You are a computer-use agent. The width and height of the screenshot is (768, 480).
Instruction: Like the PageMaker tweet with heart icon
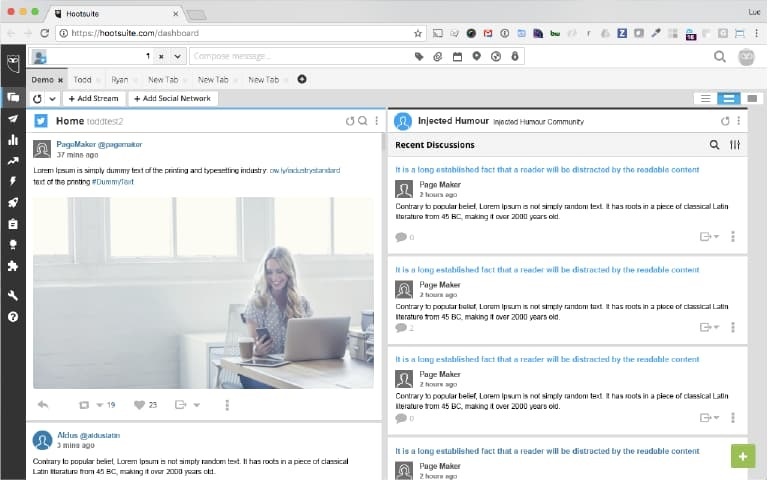pyautogui.click(x=138, y=405)
